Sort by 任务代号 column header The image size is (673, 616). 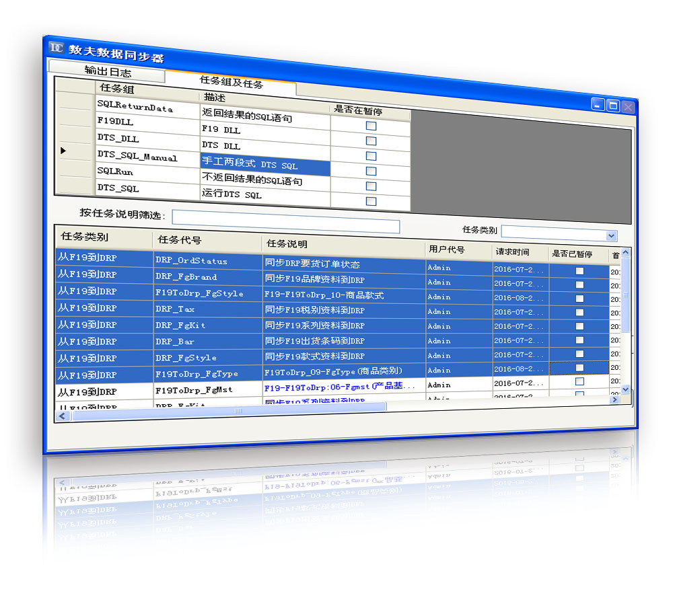point(179,240)
